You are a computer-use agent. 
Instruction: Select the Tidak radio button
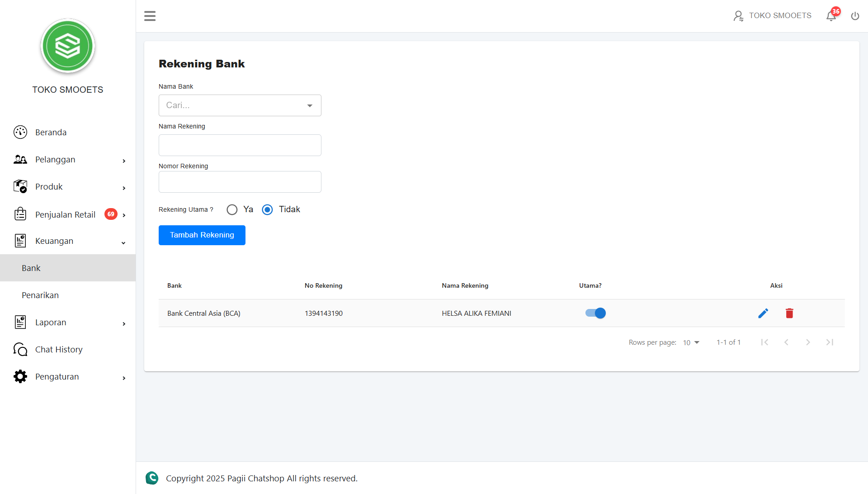267,209
